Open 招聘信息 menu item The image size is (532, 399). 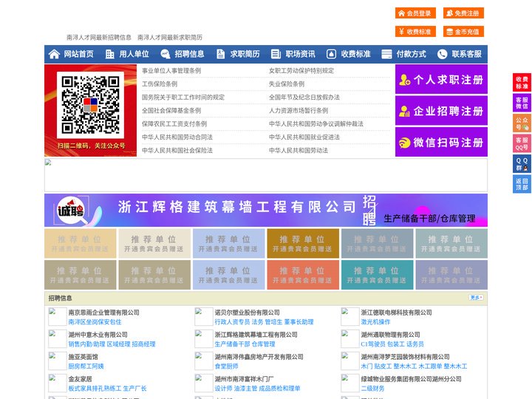point(189,54)
